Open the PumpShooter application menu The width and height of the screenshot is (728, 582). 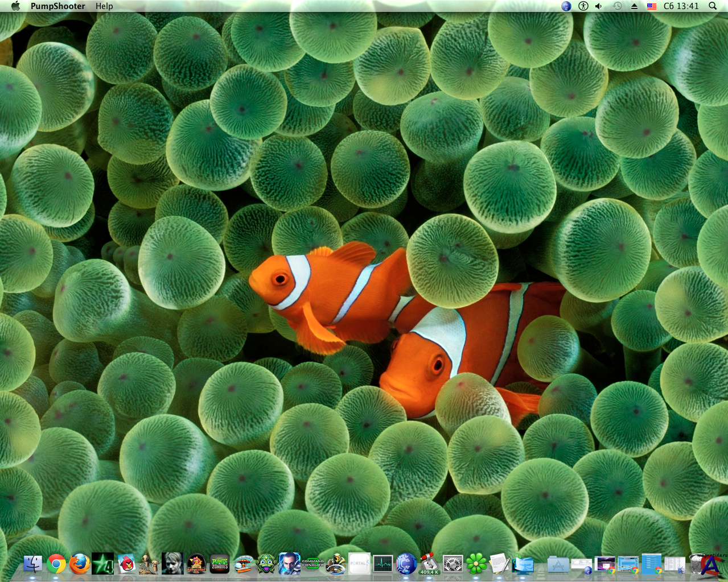[57, 6]
